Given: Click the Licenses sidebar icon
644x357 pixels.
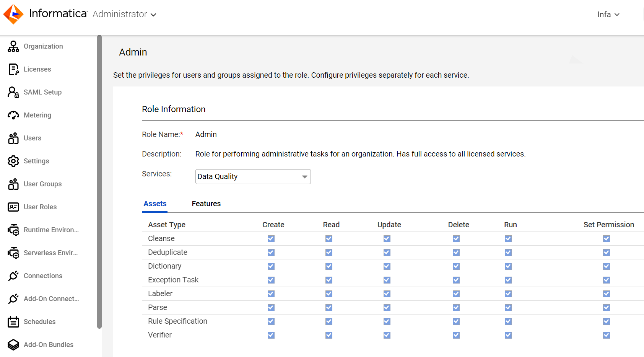Looking at the screenshot, I should coord(13,69).
